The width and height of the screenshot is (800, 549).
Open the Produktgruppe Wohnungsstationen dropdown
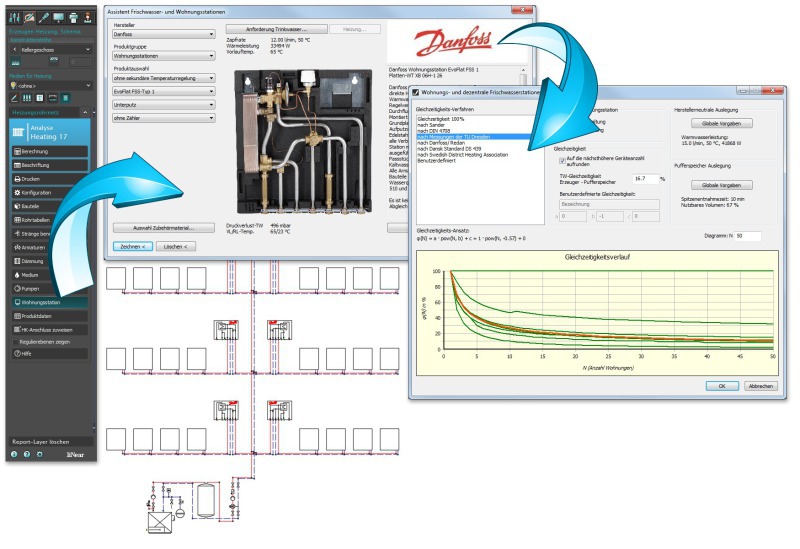164,56
